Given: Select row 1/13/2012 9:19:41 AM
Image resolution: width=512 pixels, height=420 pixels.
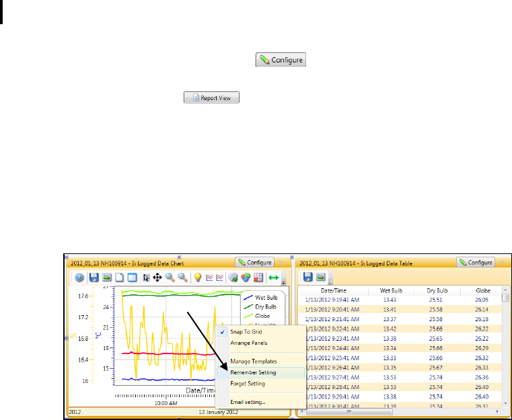Looking at the screenshot, I should (x=400, y=300).
